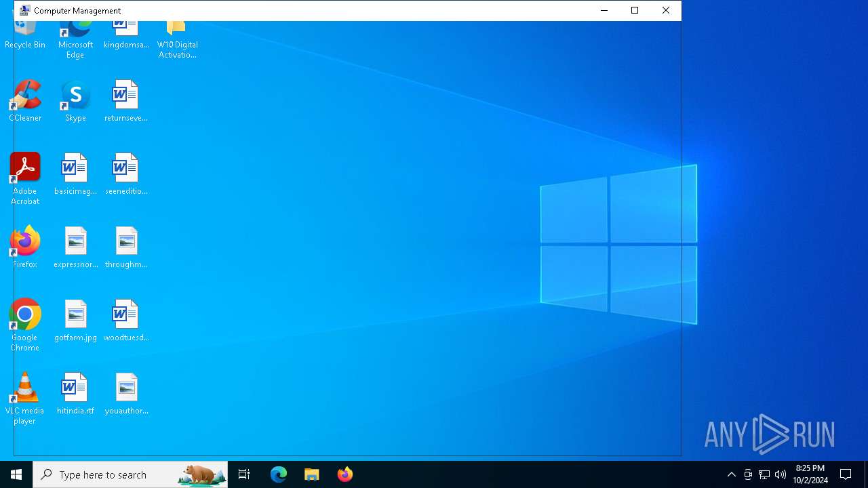Image resolution: width=868 pixels, height=488 pixels.
Task: Open the Adobe Acrobat desktop shortcut
Action: pyautogui.click(x=25, y=179)
